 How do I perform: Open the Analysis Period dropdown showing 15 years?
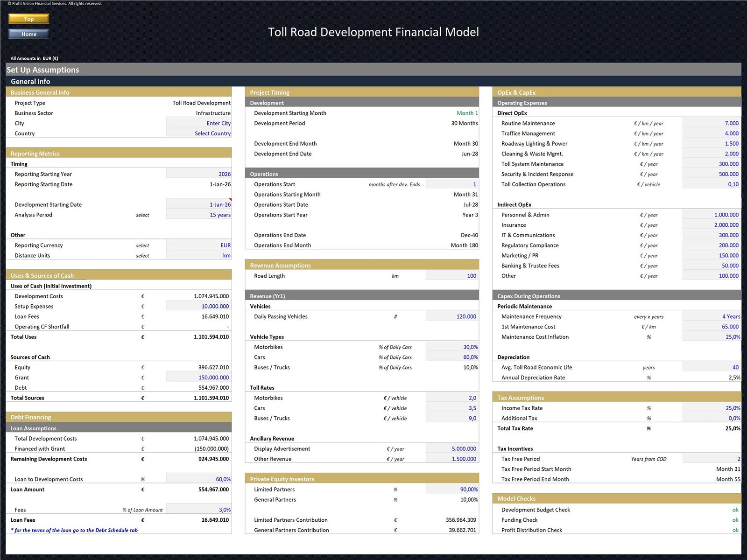tap(198, 215)
